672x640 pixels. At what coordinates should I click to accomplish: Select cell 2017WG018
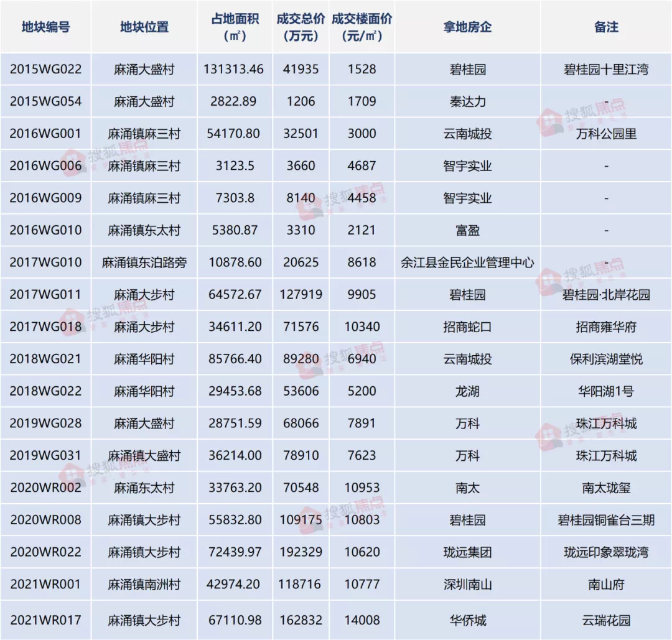coord(46,327)
